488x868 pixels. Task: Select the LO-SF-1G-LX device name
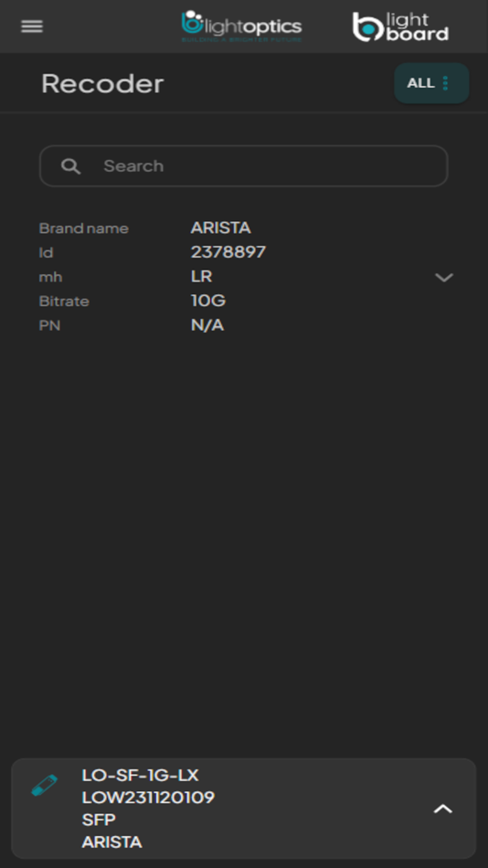pyautogui.click(x=140, y=775)
